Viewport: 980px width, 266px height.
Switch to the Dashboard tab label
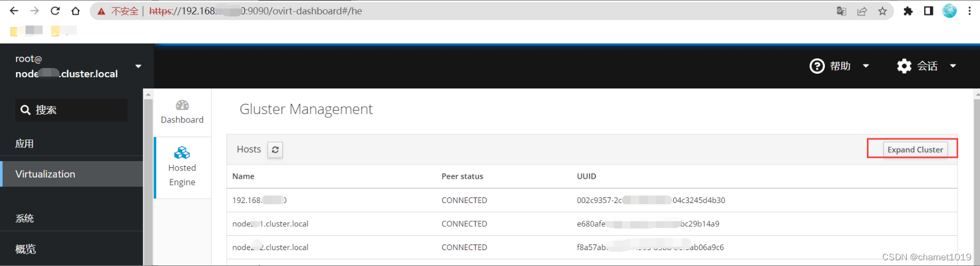[x=182, y=120]
